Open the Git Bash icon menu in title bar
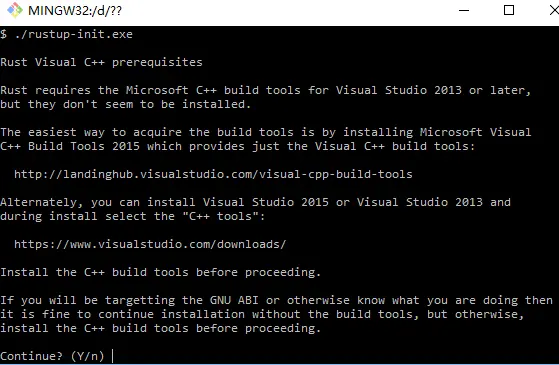The height and width of the screenshot is (365, 559). 15,10
